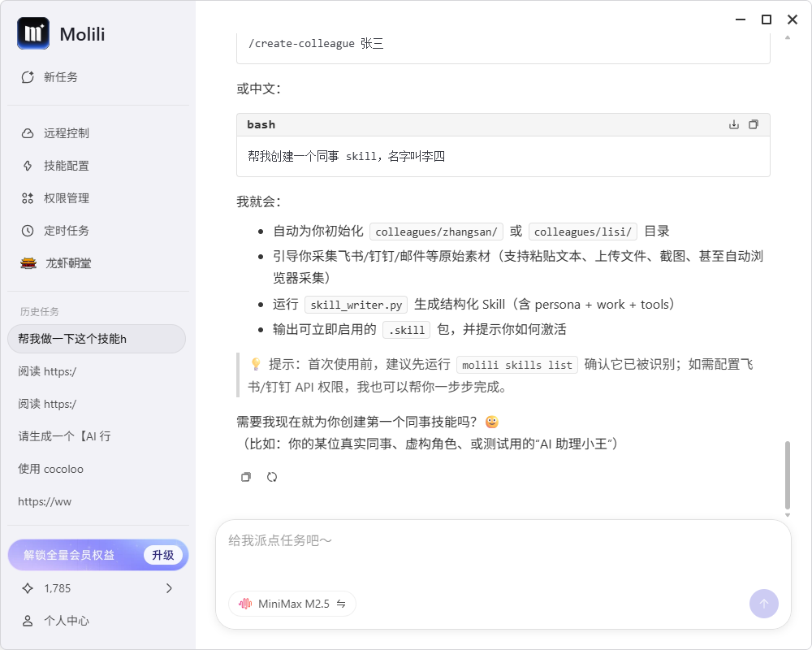The height and width of the screenshot is (650, 812).
Task: Copy the assistant's reply message
Action: [x=246, y=477]
